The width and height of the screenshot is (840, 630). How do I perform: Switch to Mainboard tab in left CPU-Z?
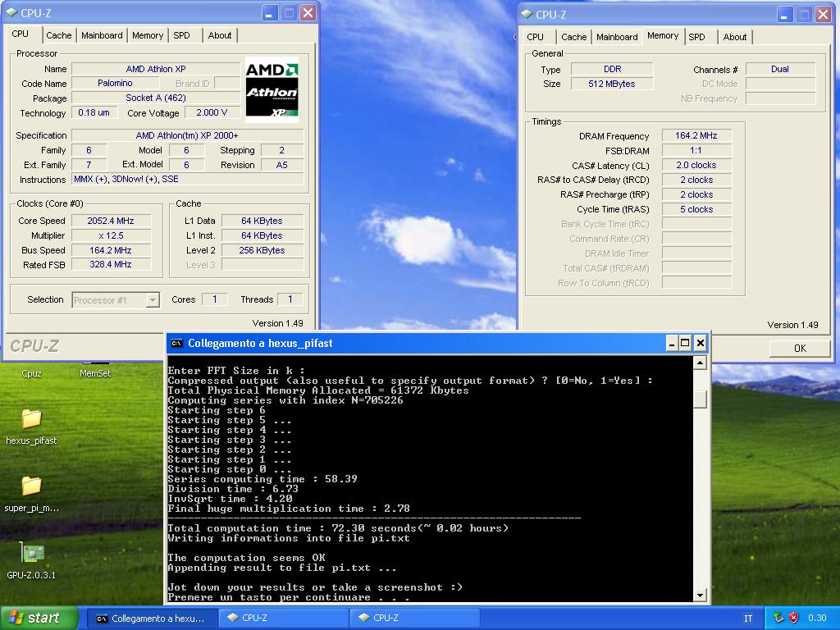(102, 35)
